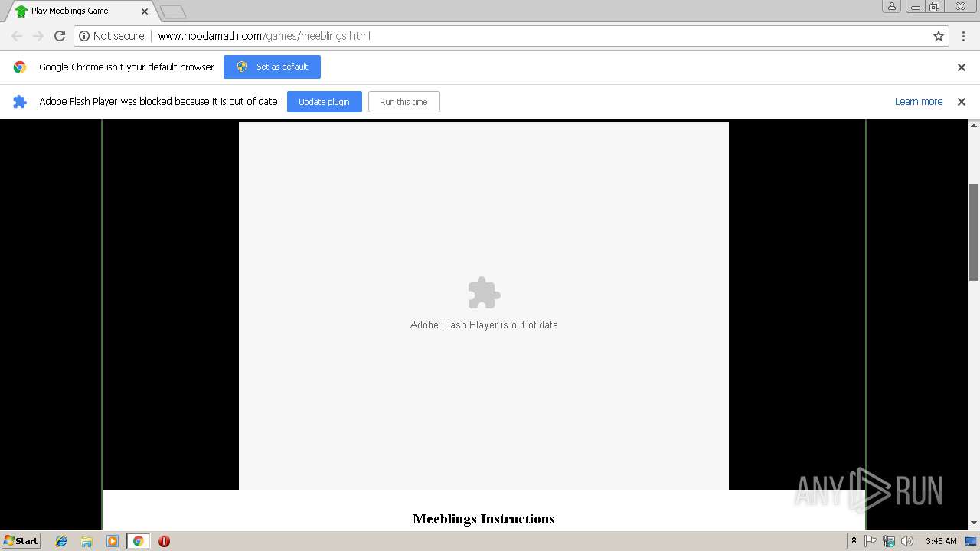
Task: Click the Chrome taskbar button
Action: coord(138,541)
